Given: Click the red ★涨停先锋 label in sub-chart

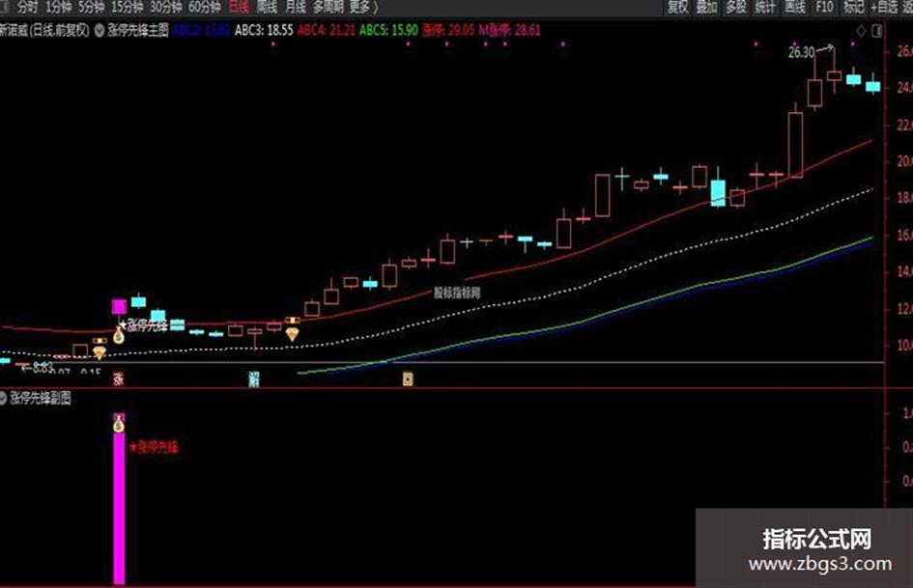Looking at the screenshot, I should [x=154, y=447].
